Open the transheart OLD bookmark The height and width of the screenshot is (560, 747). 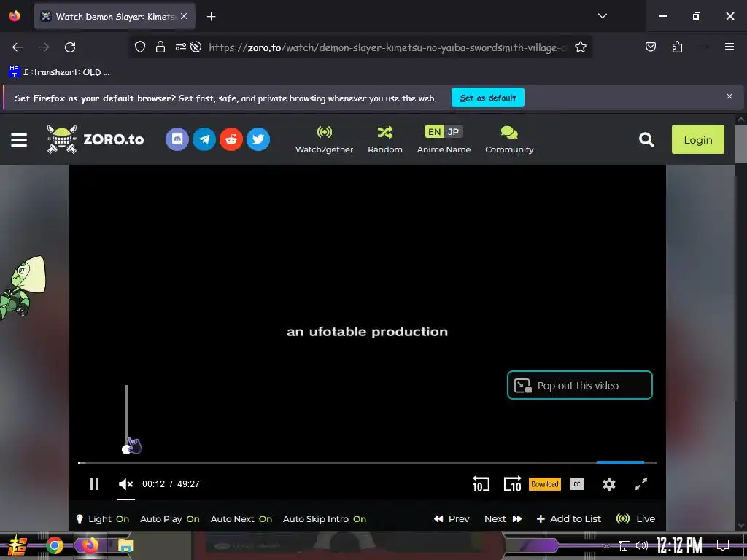(x=59, y=72)
